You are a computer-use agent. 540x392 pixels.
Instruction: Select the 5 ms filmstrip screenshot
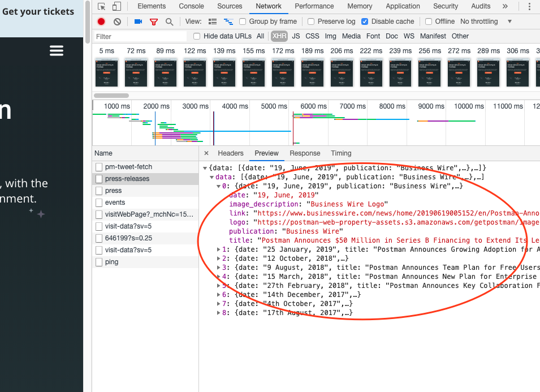point(106,72)
